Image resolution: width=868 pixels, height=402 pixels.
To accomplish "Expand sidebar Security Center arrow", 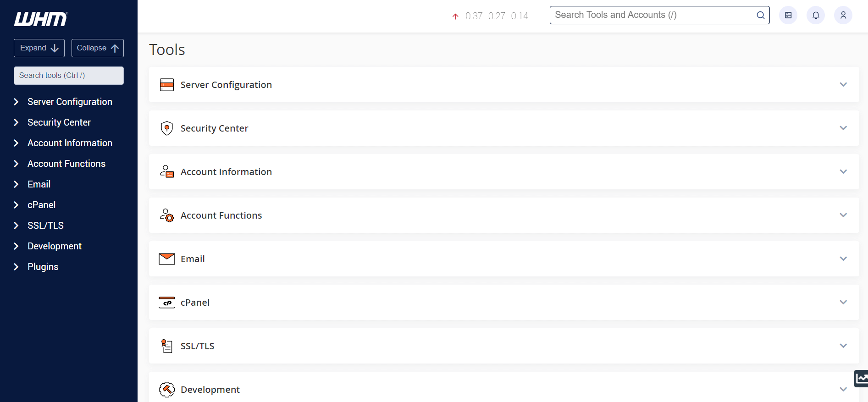I will coord(16,122).
